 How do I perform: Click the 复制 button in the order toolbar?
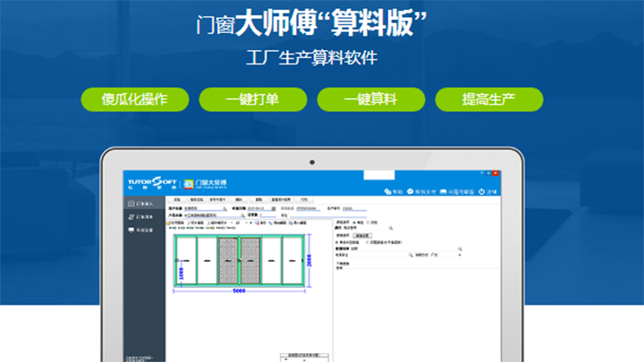point(258,199)
